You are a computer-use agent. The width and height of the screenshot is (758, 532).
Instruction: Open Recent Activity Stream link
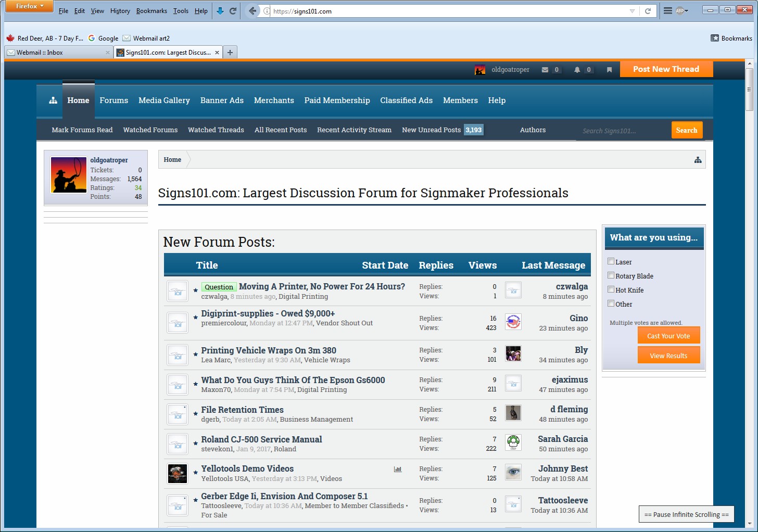354,130
